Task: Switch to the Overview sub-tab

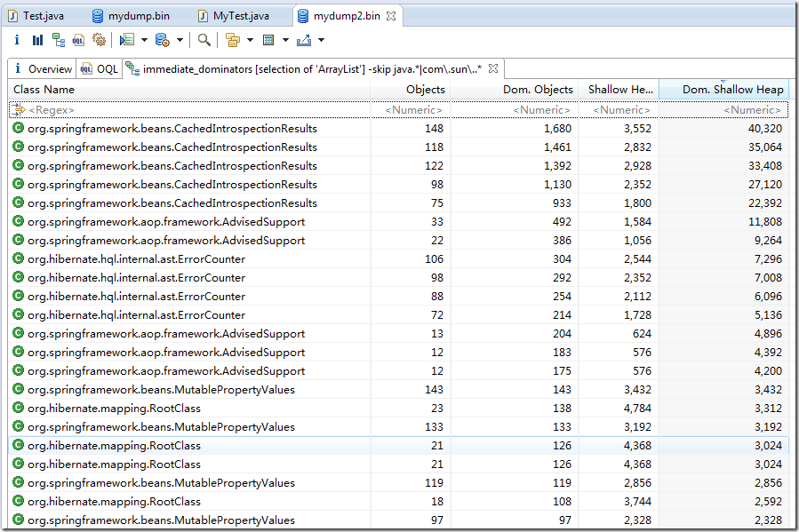Action: tap(43, 68)
